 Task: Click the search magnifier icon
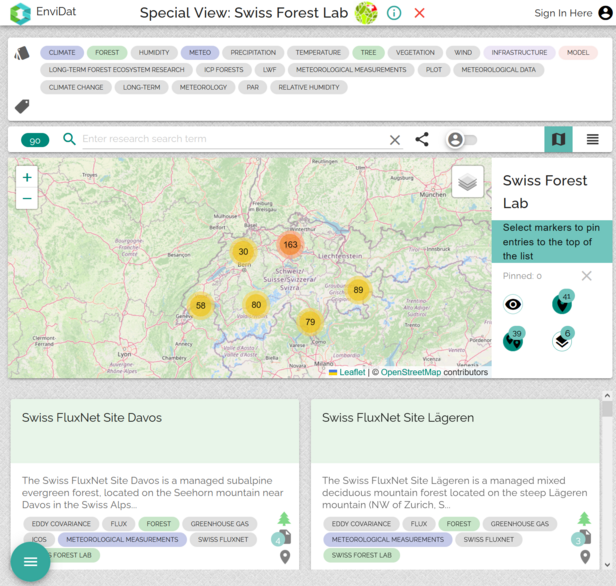[x=69, y=139]
